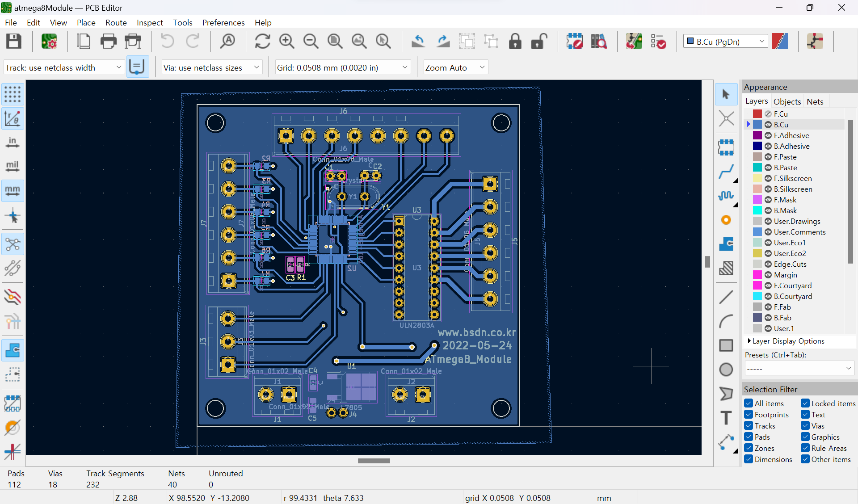The width and height of the screenshot is (858, 504).
Task: Open the Via sizes dropdown
Action: (212, 67)
